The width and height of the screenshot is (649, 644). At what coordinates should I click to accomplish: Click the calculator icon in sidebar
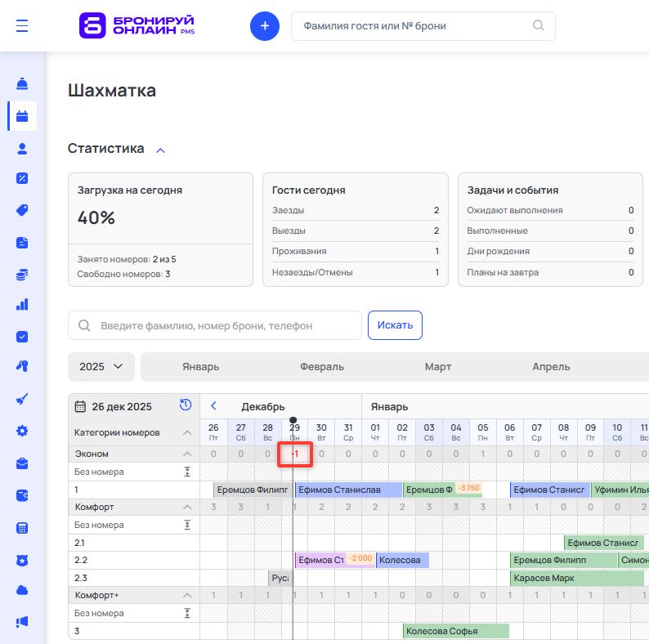pos(22,527)
